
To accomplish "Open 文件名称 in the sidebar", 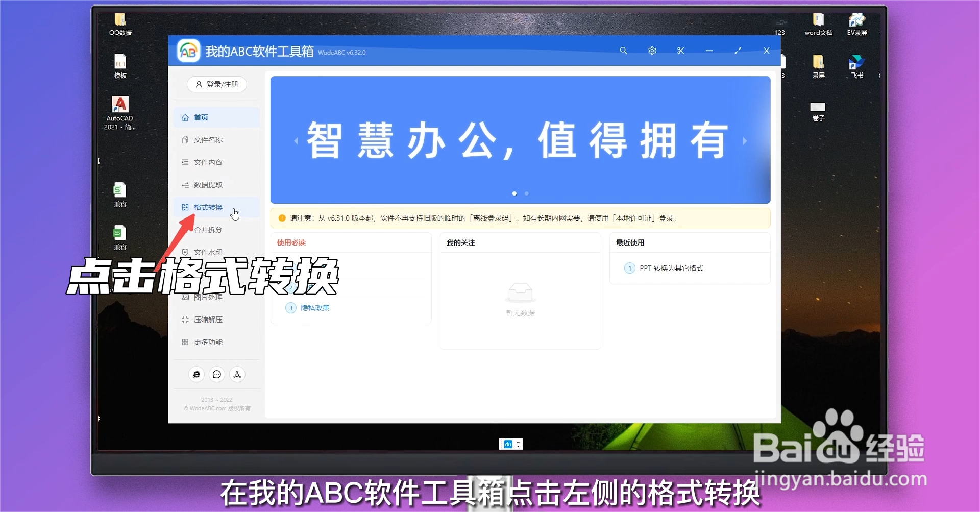I will click(216, 140).
